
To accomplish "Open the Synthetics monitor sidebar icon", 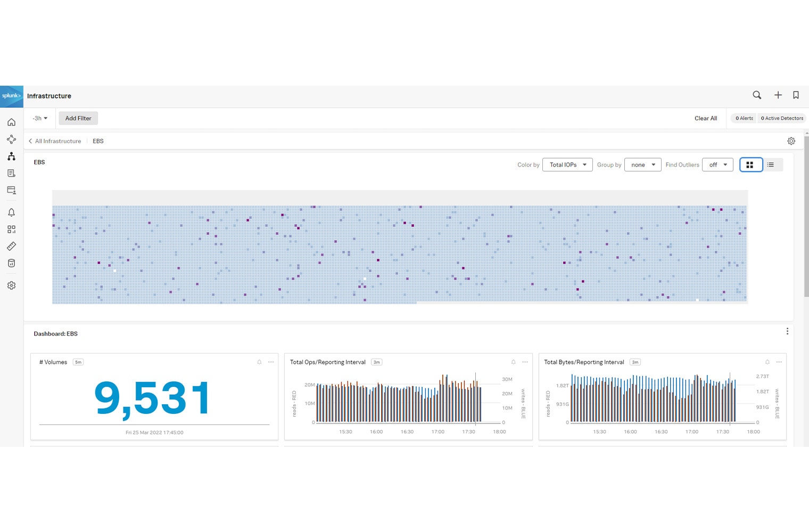I will (x=11, y=190).
